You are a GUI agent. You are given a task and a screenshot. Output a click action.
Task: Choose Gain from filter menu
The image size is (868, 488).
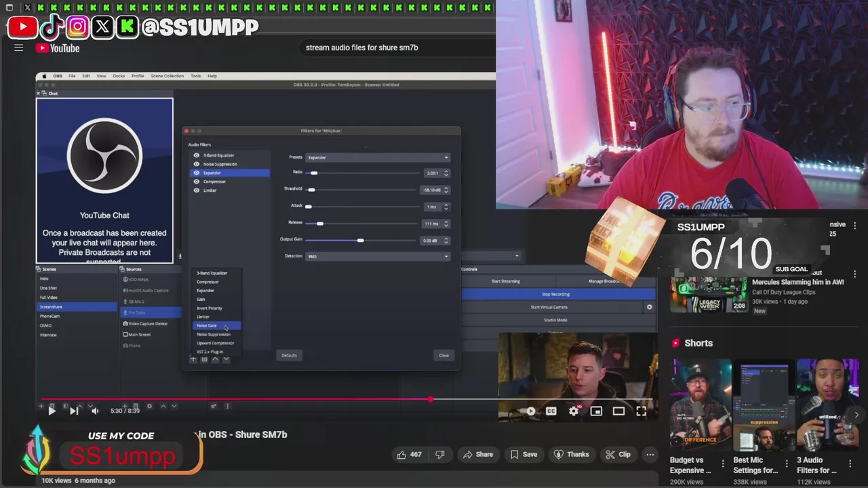coord(201,299)
